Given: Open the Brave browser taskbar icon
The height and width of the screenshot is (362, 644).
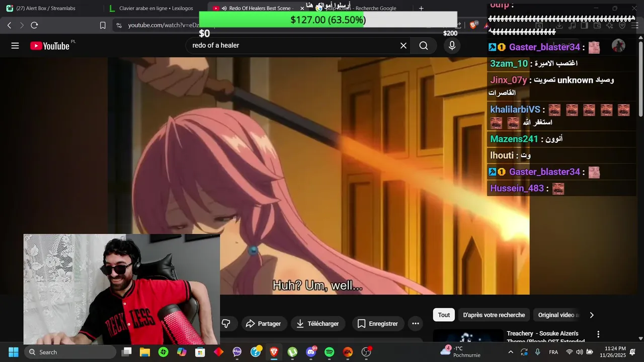Looking at the screenshot, I should (274, 352).
